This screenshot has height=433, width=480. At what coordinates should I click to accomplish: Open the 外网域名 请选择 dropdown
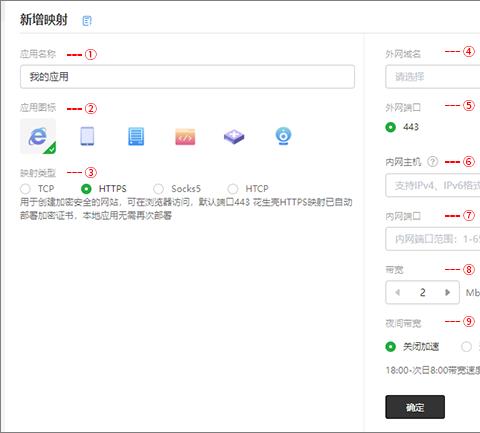433,77
